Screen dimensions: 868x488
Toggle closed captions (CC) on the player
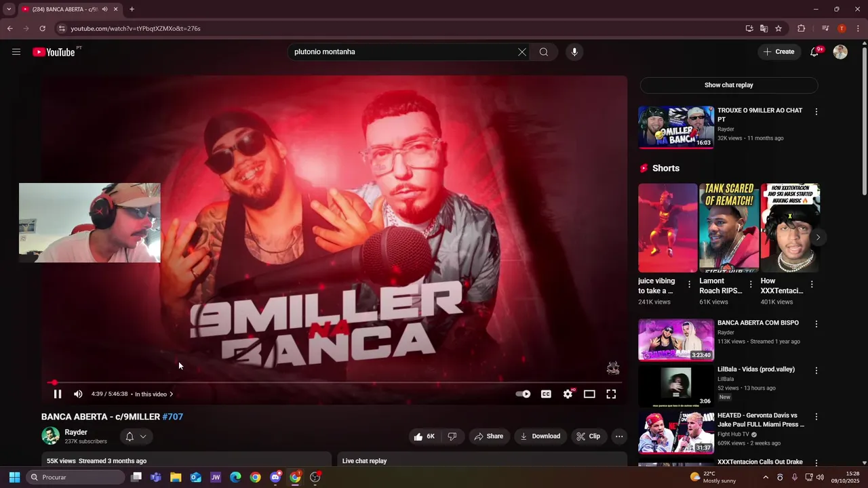546,394
